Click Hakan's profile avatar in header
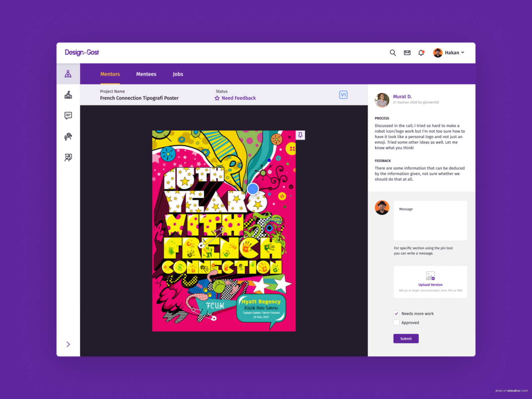Viewport: 532px width, 399px height. point(438,53)
